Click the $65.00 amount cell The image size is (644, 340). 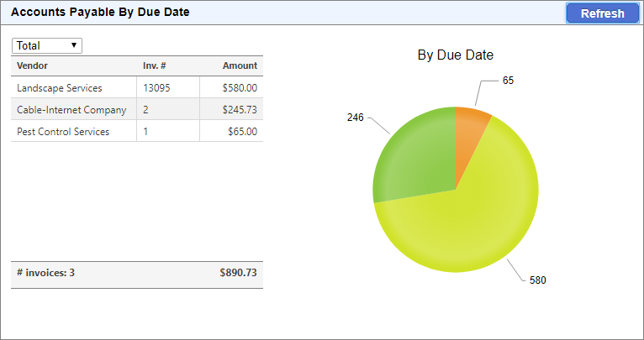pyautogui.click(x=243, y=131)
